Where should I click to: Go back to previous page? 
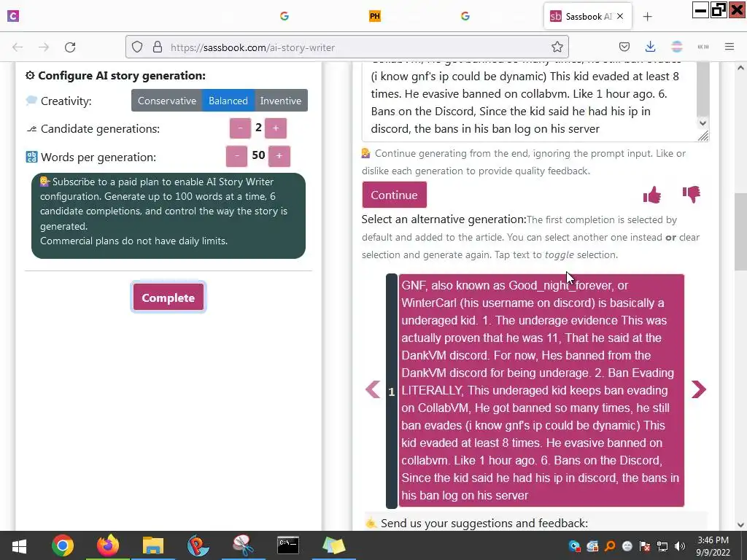(18, 47)
